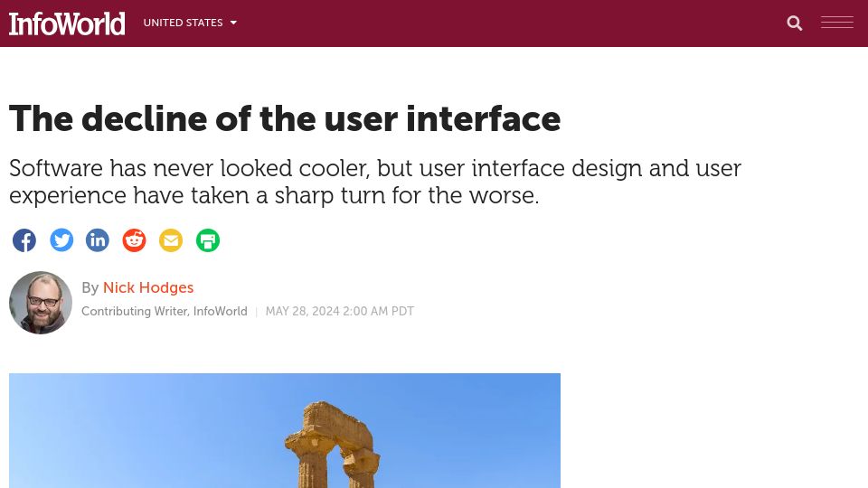
Task: Email the article via envelope icon
Action: 171,240
